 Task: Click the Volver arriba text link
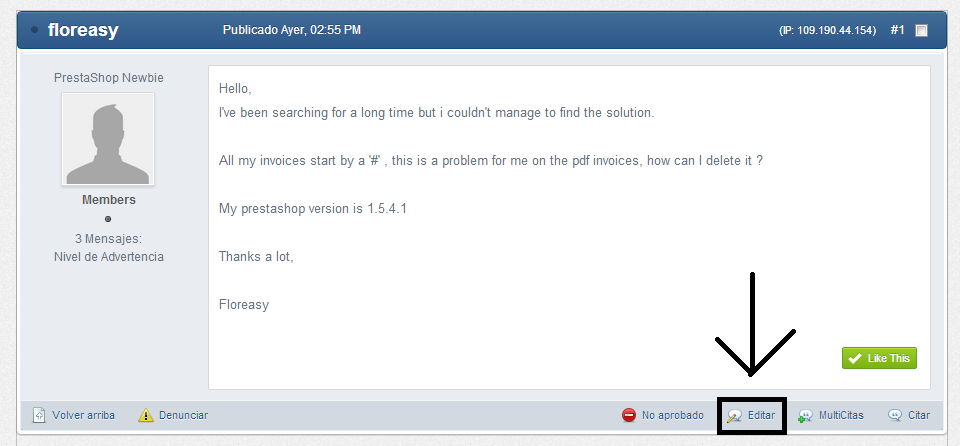tap(83, 415)
